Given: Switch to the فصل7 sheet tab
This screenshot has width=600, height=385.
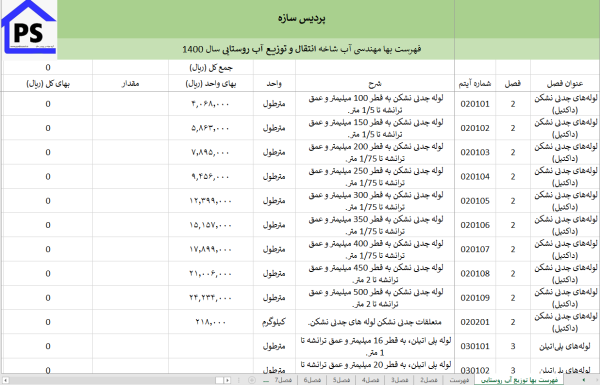Looking at the screenshot, I should 283,380.
